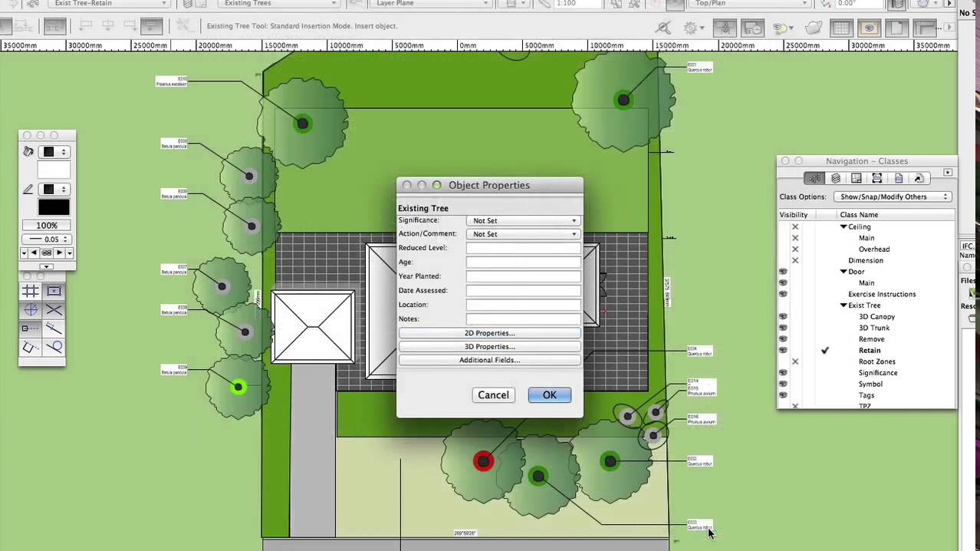This screenshot has width=980, height=551.
Task: Toggle visibility eye for 3D Canopy class
Action: tap(783, 316)
